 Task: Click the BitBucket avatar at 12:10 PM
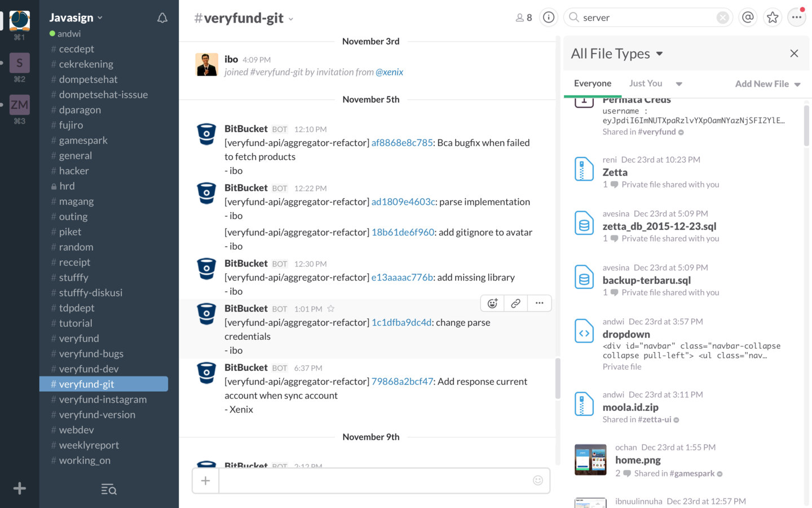point(206,134)
